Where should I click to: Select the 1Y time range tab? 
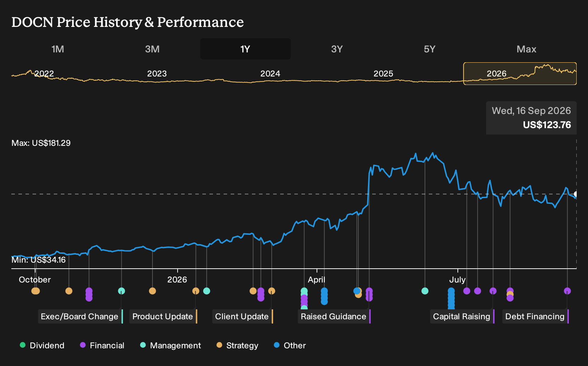pyautogui.click(x=246, y=49)
